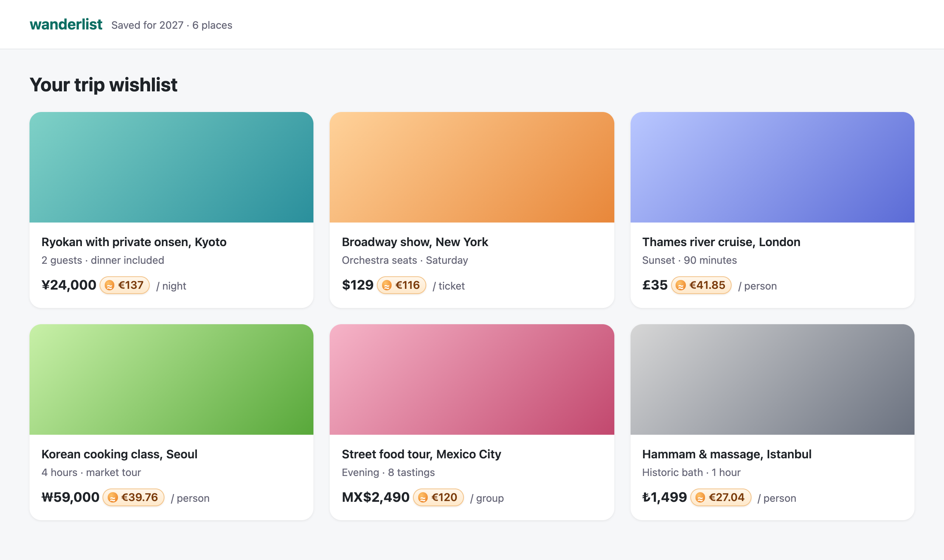Click the approximate-conversion icon beside €137
Viewport: 944px width, 560px height.
[x=110, y=286]
